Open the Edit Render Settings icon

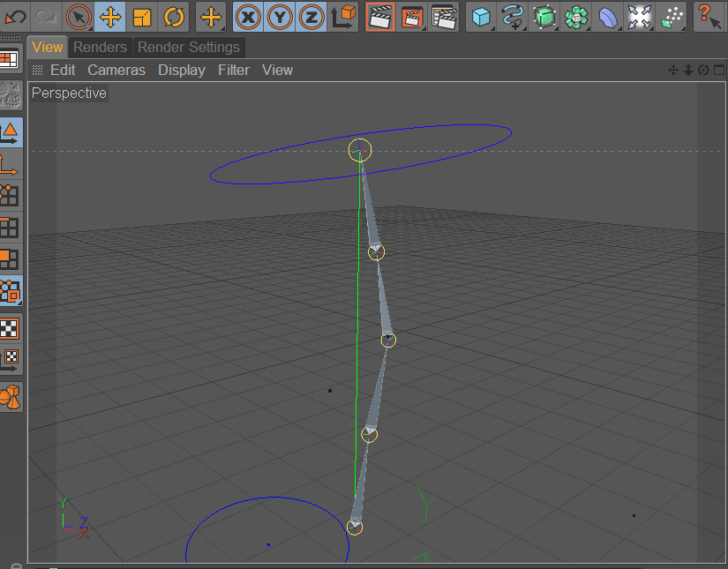pyautogui.click(x=443, y=17)
